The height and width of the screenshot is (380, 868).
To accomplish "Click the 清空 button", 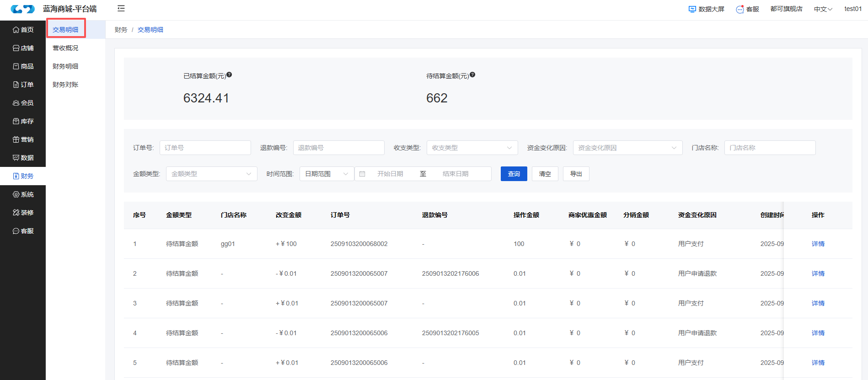I will [x=545, y=174].
